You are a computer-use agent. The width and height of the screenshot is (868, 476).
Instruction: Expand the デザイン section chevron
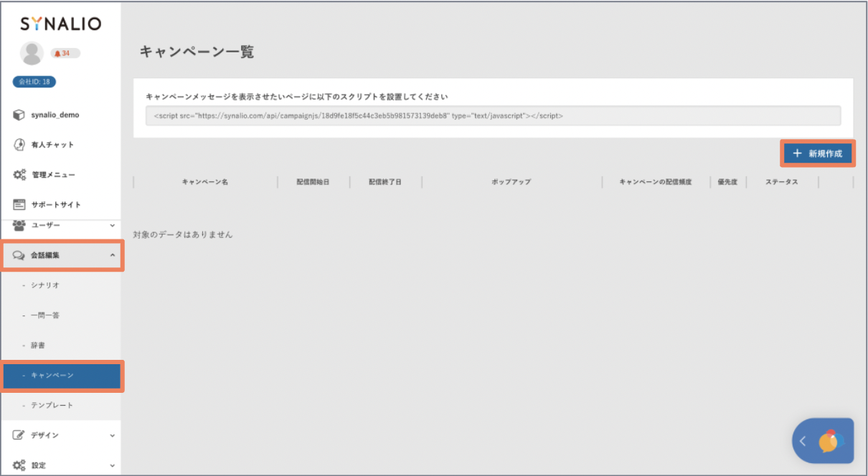[x=112, y=435]
